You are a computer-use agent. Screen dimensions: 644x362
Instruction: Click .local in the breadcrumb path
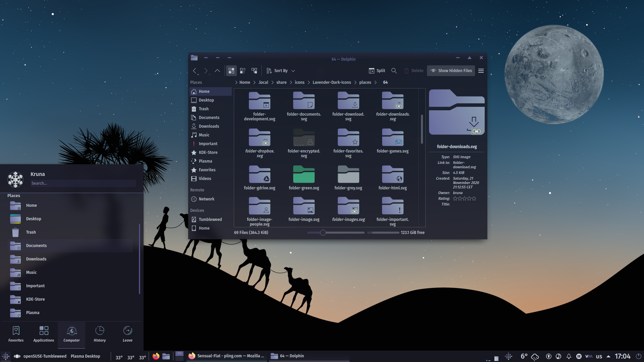[263, 82]
